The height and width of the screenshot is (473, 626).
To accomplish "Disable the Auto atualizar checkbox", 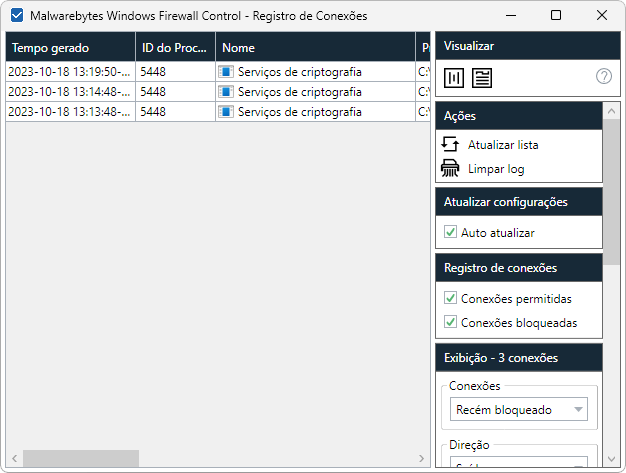I will (450, 233).
